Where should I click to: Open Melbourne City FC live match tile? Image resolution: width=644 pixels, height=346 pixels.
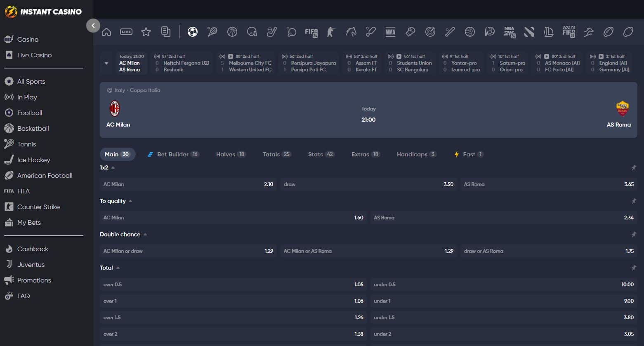pos(246,63)
